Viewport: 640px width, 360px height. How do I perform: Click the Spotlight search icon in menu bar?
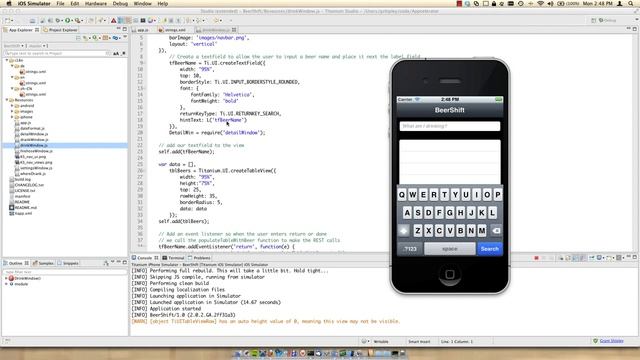631,4
